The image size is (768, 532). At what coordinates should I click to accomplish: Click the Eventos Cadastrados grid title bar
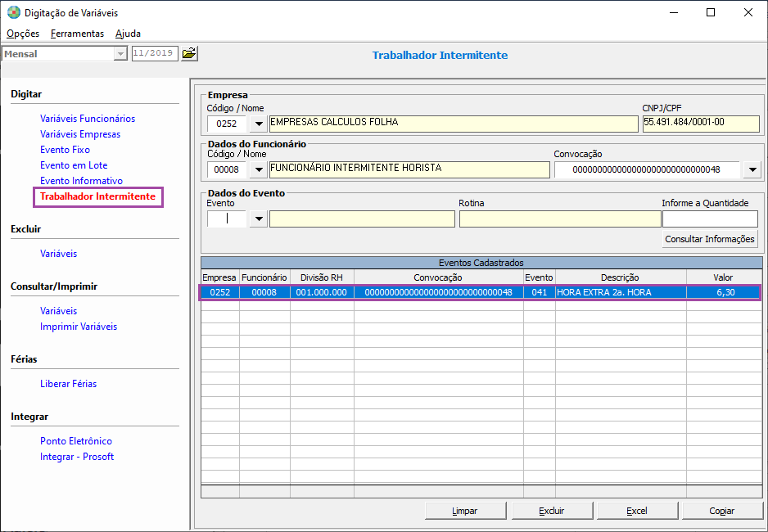(x=481, y=263)
